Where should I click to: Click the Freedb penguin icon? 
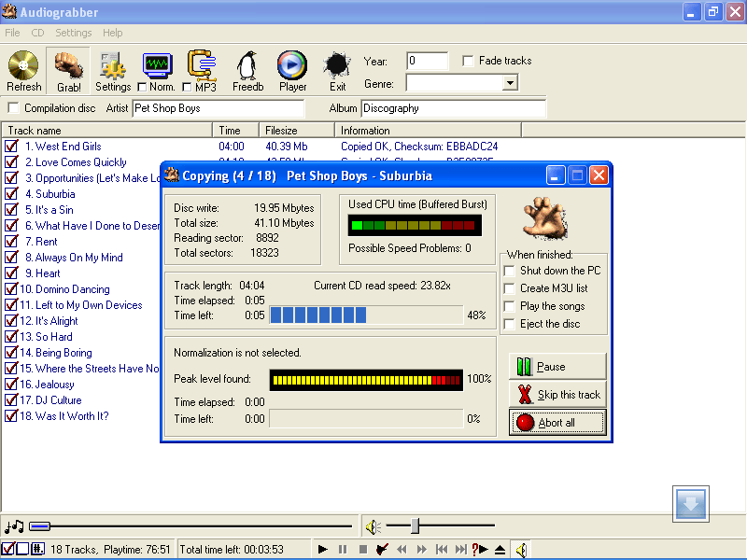[x=247, y=66]
